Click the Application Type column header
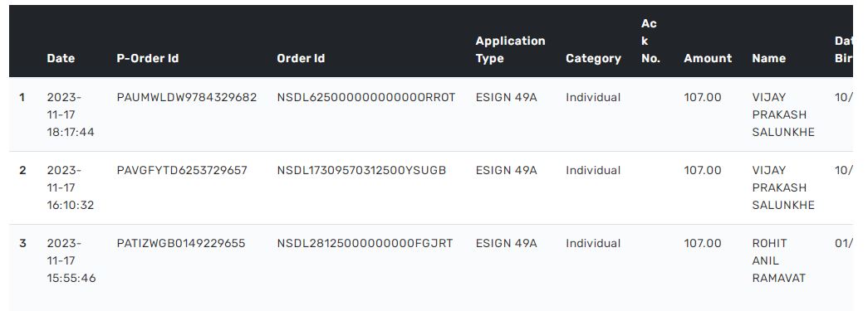This screenshot has height=311, width=868. coord(510,50)
